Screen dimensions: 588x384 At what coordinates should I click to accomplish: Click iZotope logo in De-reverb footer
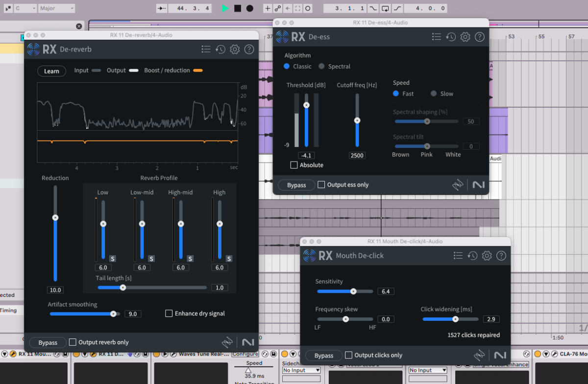coord(227,342)
